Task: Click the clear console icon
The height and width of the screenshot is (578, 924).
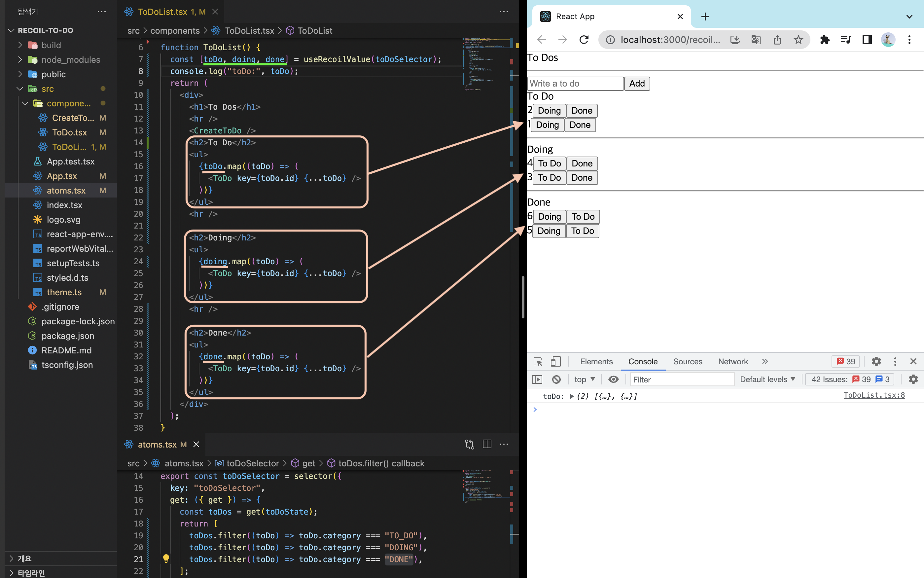Action: [556, 379]
